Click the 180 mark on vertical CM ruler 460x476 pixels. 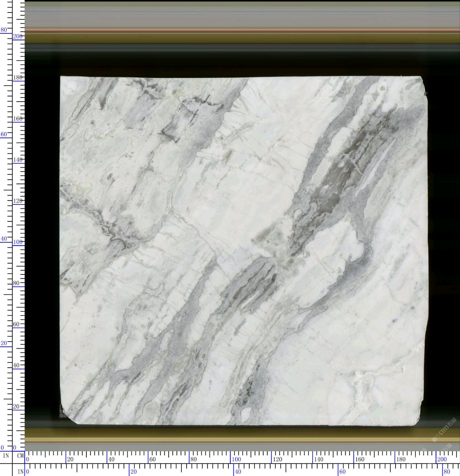18,78
